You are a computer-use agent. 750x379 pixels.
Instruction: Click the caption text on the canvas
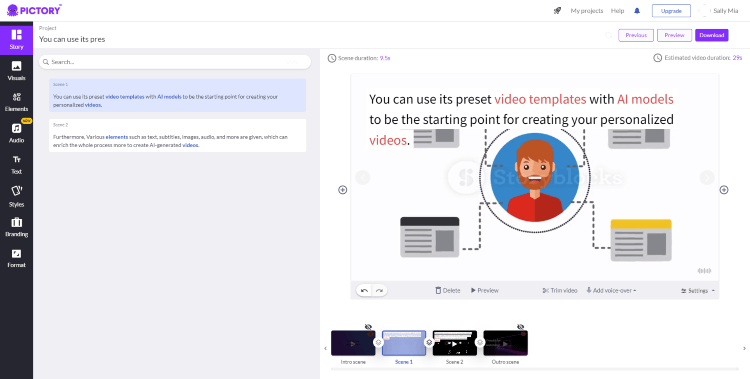[521, 120]
